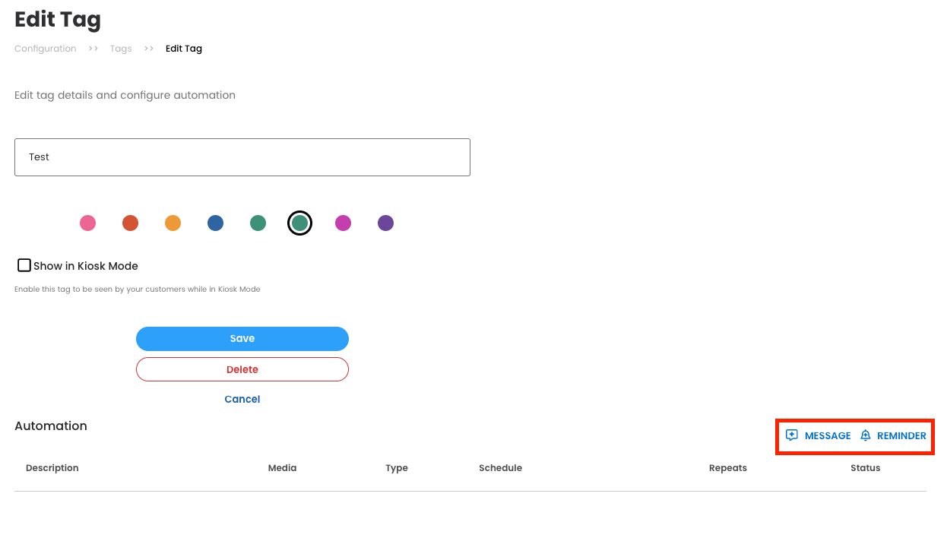Choose the magenta color swatch
The height and width of the screenshot is (560, 947).
[344, 223]
